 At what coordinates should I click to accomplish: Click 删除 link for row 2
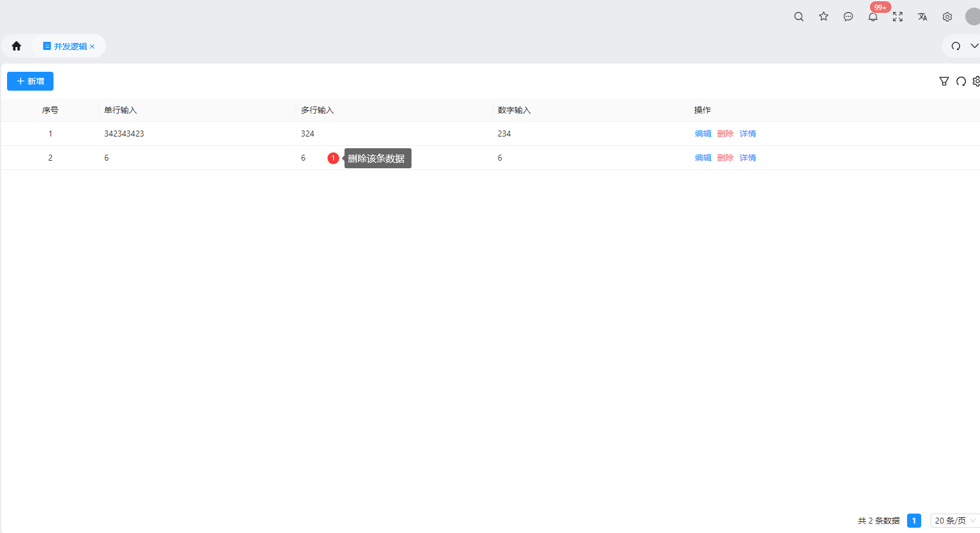(725, 158)
